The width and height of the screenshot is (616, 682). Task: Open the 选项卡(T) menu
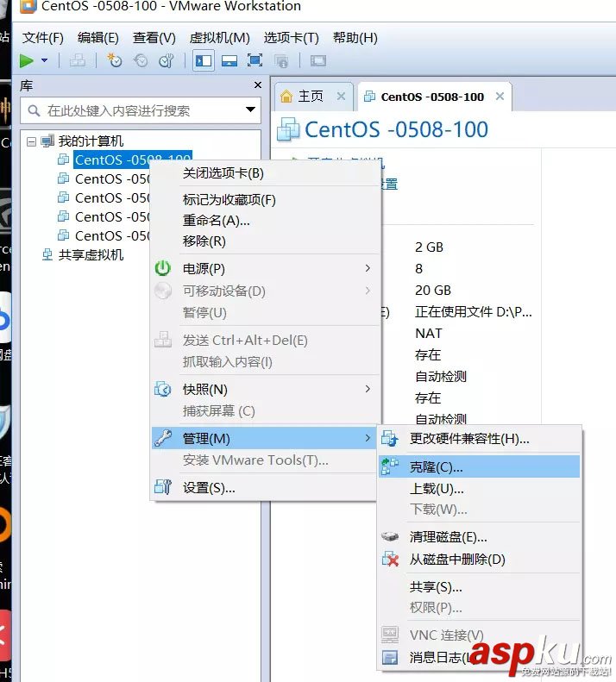point(292,38)
